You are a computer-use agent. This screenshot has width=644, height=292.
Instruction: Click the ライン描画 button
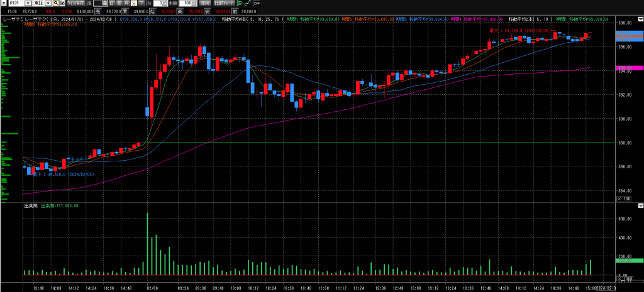pyautogui.click(x=75, y=3)
